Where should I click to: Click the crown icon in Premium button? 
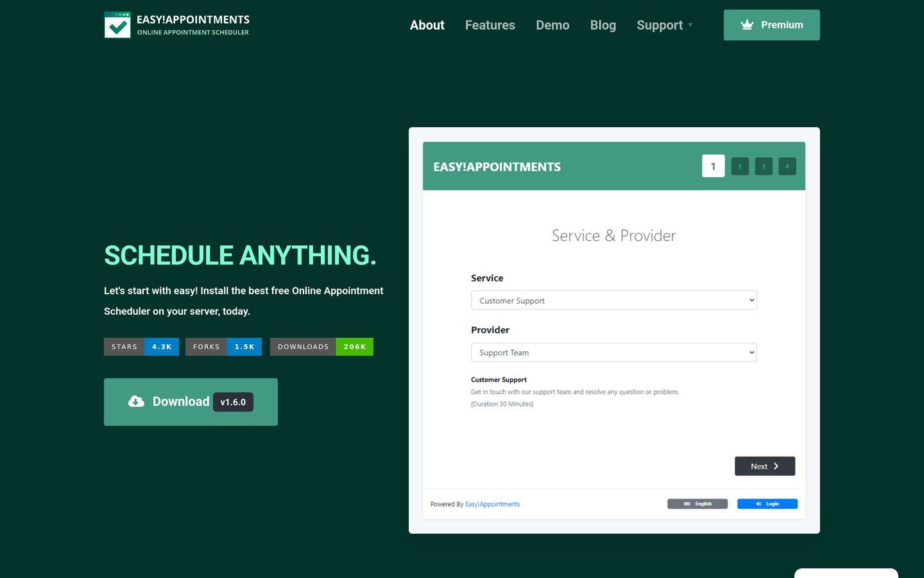tap(747, 25)
